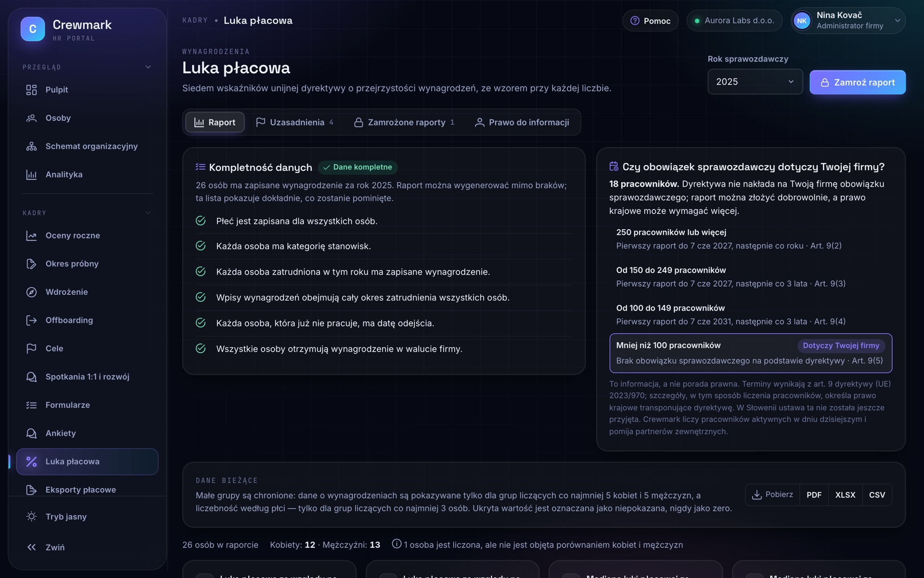The height and width of the screenshot is (578, 924).
Task: Click the Ankiety survey icon
Action: 31,433
